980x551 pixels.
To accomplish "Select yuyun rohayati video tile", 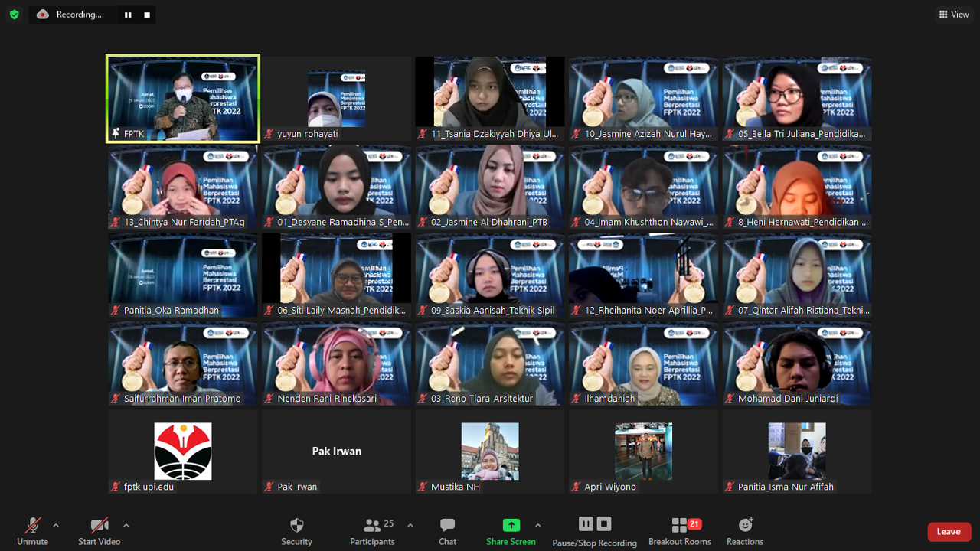I will 337,99.
